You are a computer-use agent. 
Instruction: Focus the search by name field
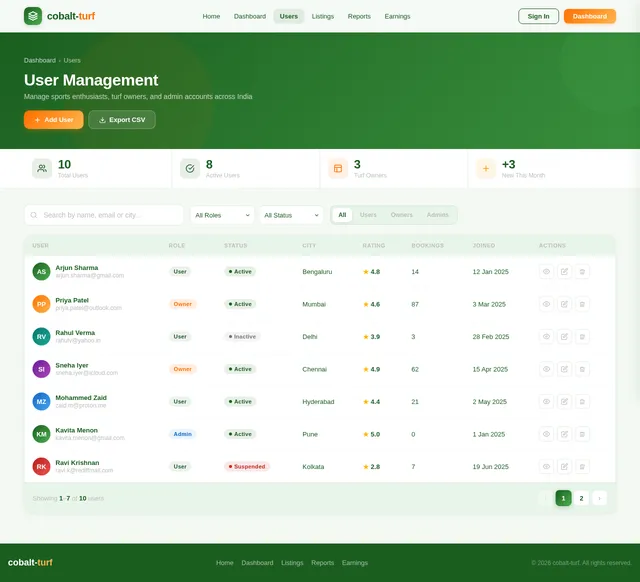[x=104, y=215]
